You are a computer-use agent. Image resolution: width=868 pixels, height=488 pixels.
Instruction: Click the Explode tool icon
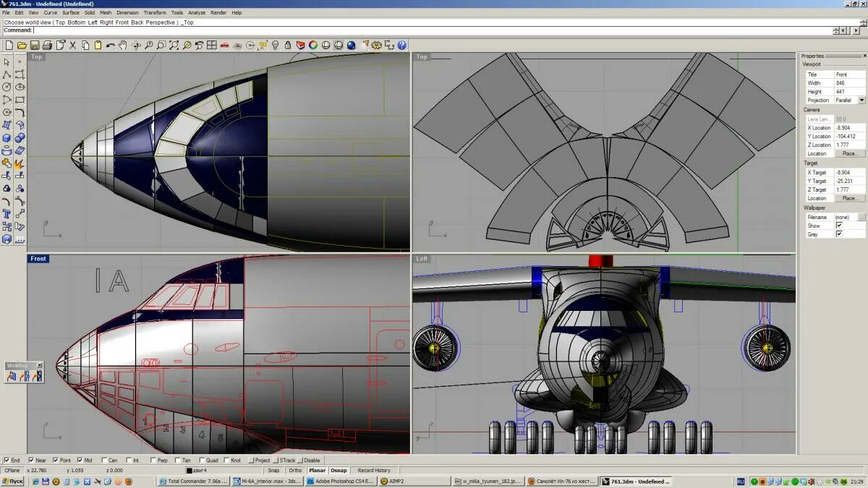[x=20, y=163]
